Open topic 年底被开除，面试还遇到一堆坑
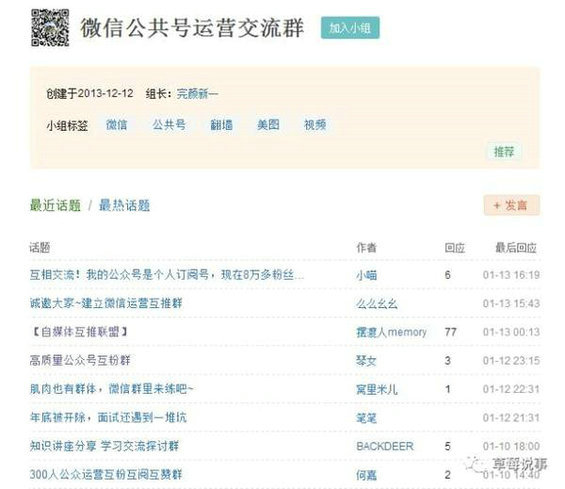 (108, 417)
